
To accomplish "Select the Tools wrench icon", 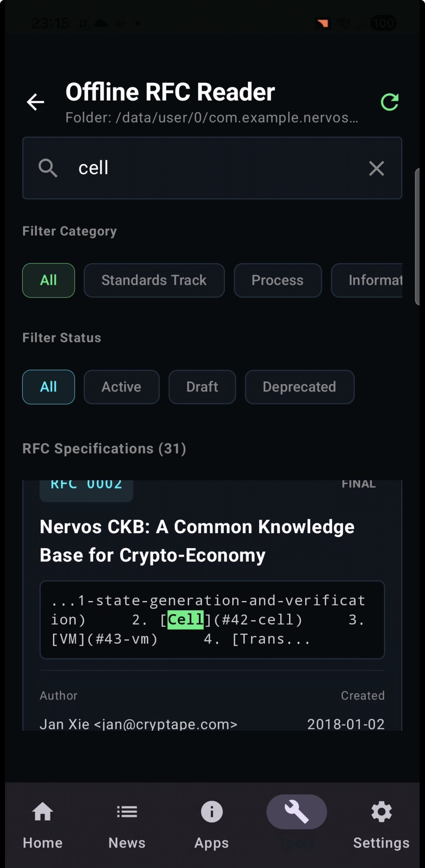I will pyautogui.click(x=297, y=812).
